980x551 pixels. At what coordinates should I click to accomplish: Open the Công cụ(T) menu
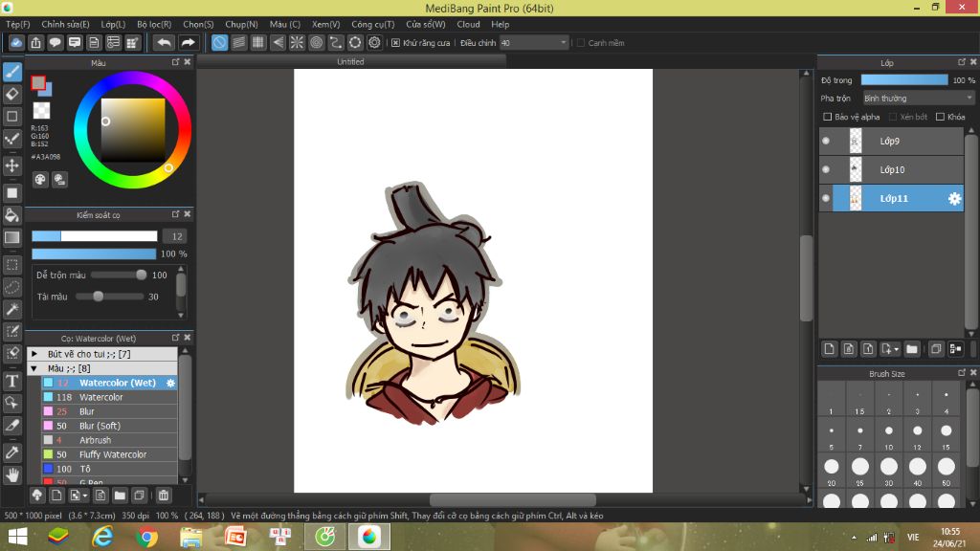[x=373, y=24]
